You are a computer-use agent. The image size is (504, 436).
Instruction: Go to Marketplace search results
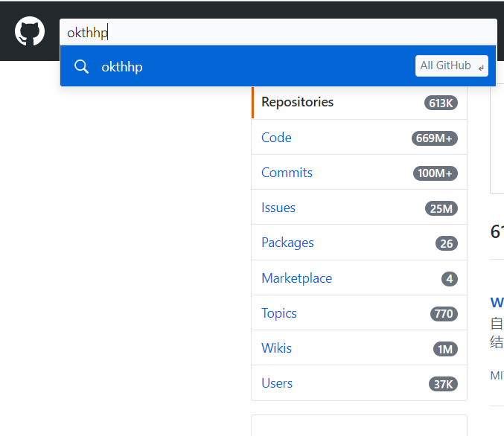point(296,278)
